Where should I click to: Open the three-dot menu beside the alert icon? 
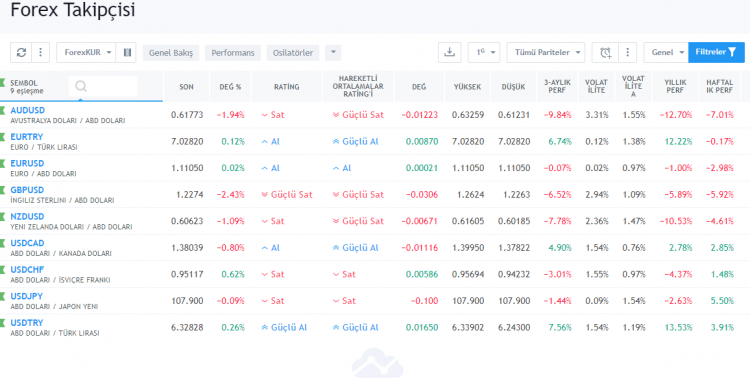(x=628, y=53)
